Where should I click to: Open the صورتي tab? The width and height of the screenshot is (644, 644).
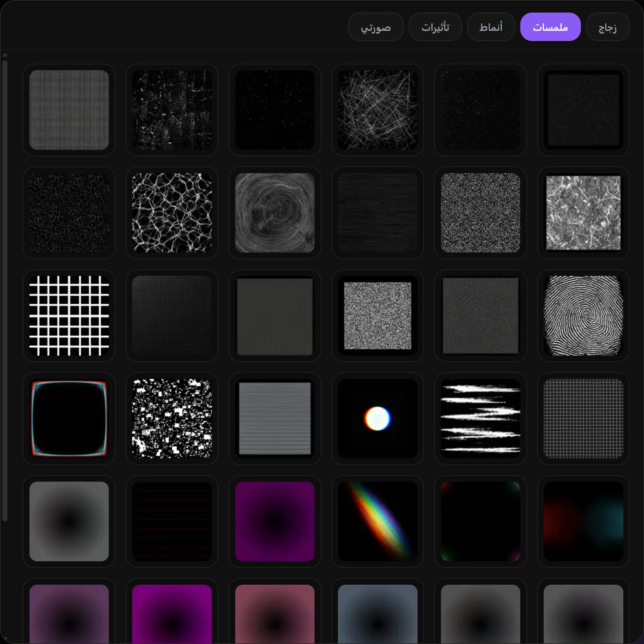pyautogui.click(x=376, y=27)
